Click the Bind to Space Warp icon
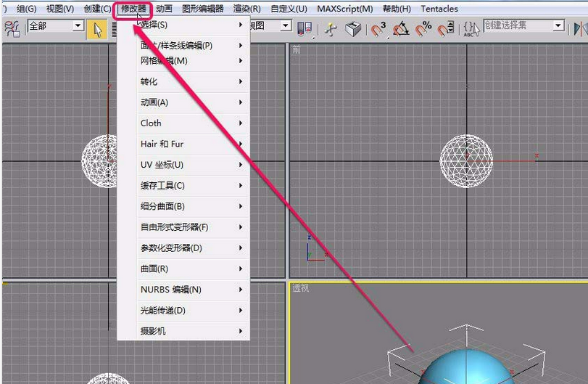Image resolution: width=588 pixels, height=384 pixels. (x=12, y=28)
